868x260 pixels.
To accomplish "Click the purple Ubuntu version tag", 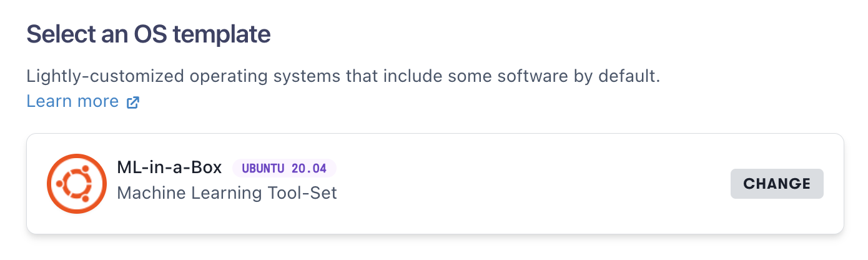I will (x=284, y=168).
